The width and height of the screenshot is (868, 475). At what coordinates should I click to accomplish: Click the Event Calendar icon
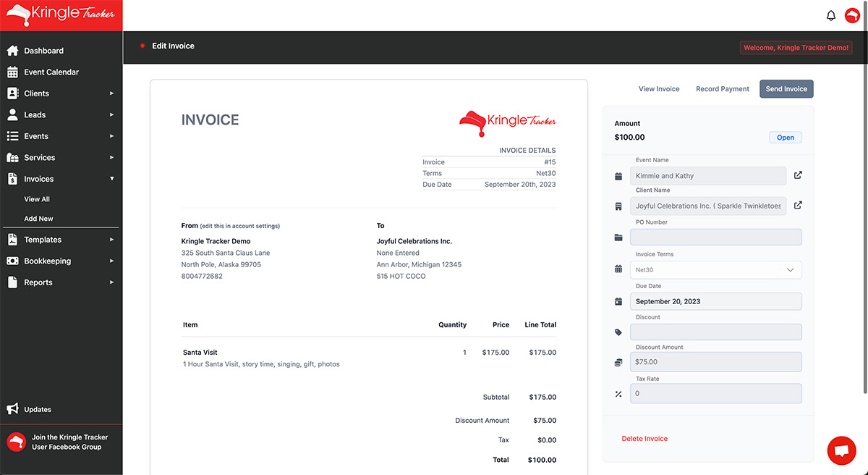click(x=12, y=72)
